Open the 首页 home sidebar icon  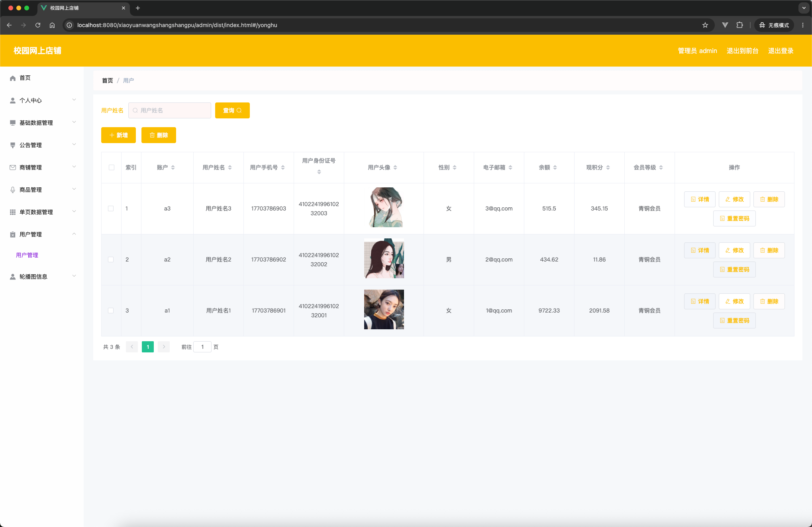pyautogui.click(x=13, y=78)
